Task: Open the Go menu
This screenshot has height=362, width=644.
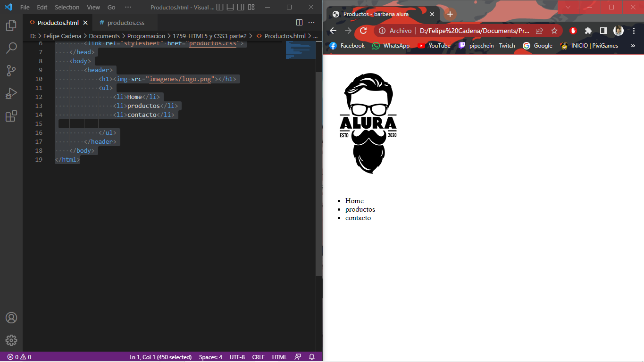Action: click(111, 7)
